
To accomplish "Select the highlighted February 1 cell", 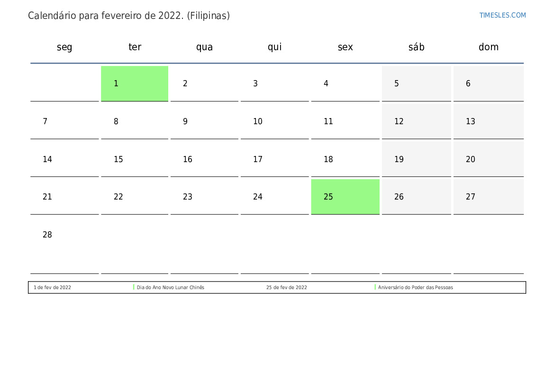I will pyautogui.click(x=135, y=83).
